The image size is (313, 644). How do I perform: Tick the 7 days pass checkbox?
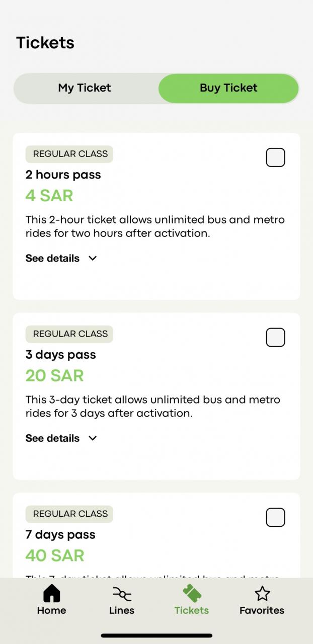tap(275, 517)
